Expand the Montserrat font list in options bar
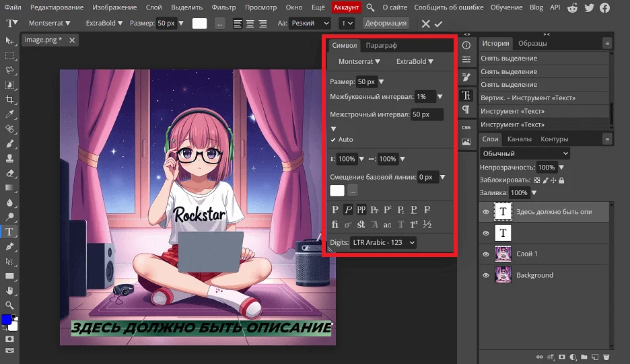Screen dimensions: 630x364 pos(49,23)
